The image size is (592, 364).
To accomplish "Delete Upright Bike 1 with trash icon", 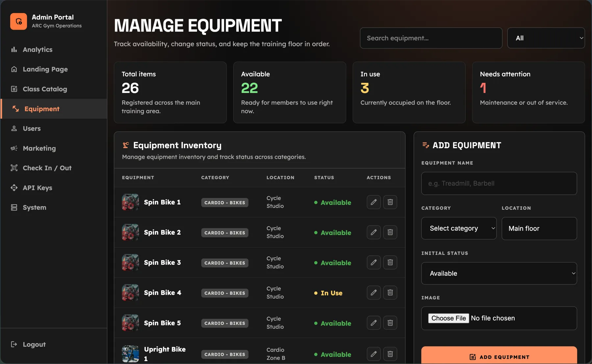I will [390, 354].
